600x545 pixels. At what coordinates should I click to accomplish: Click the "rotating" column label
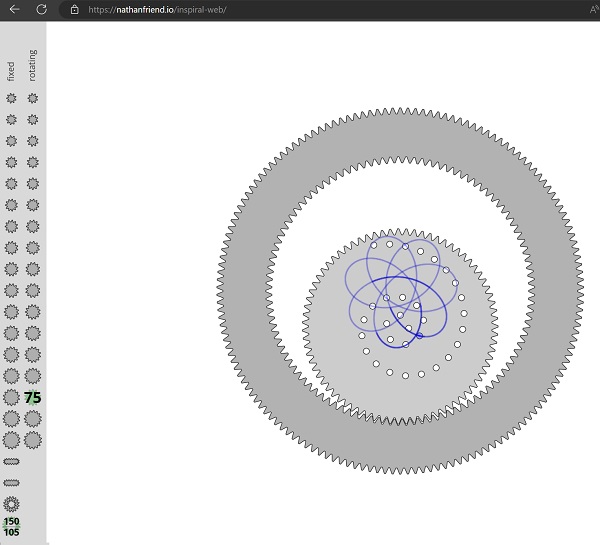[32, 65]
